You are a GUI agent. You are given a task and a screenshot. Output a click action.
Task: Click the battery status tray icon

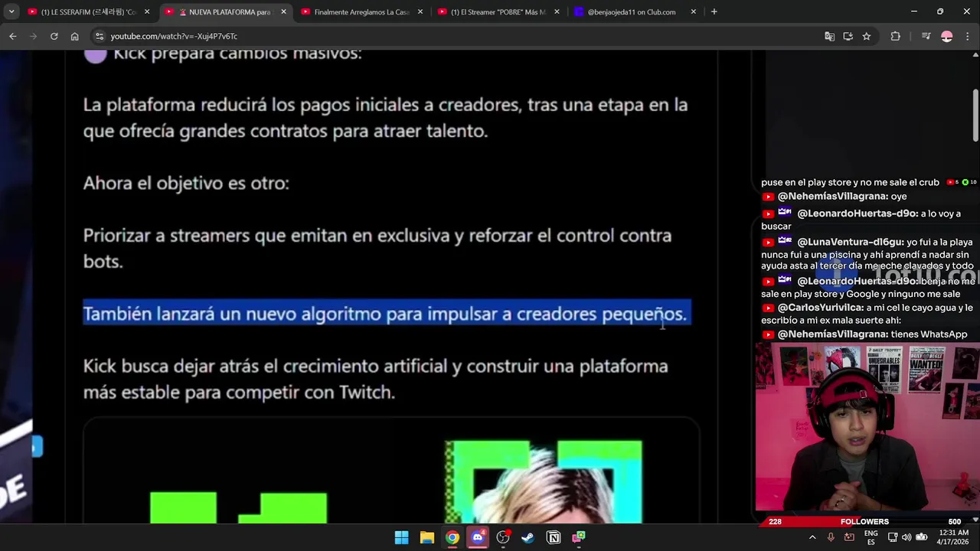[x=922, y=537]
